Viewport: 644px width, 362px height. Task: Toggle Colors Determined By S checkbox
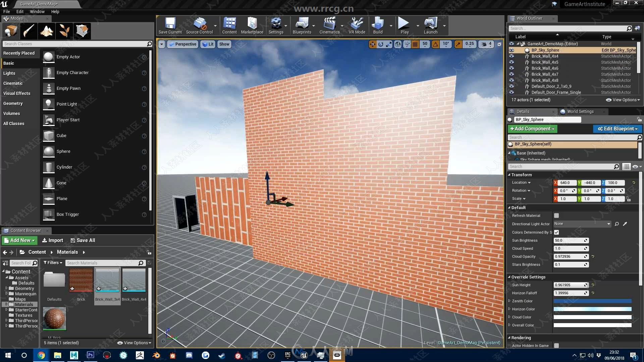(556, 232)
